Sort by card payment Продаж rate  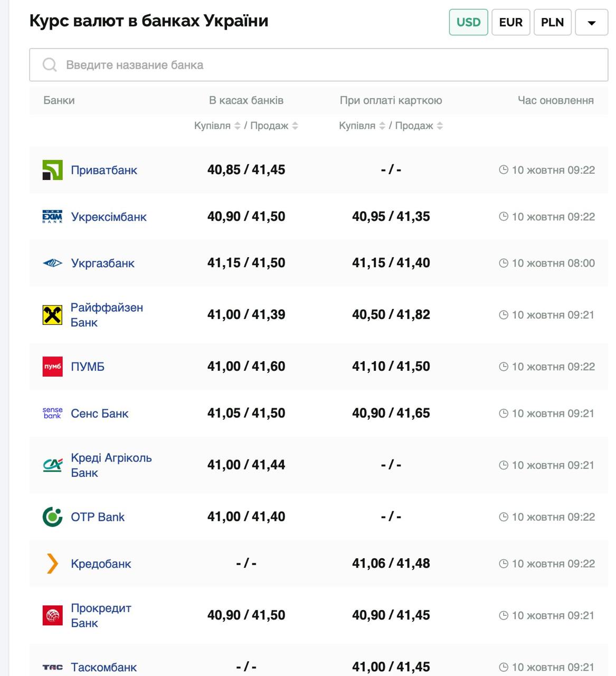tap(440, 126)
